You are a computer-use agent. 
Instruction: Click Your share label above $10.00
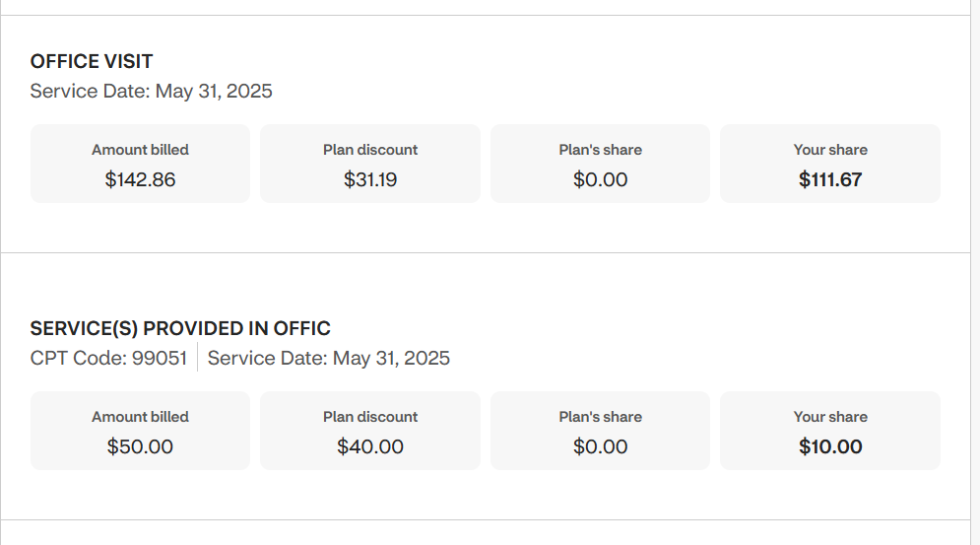(830, 417)
